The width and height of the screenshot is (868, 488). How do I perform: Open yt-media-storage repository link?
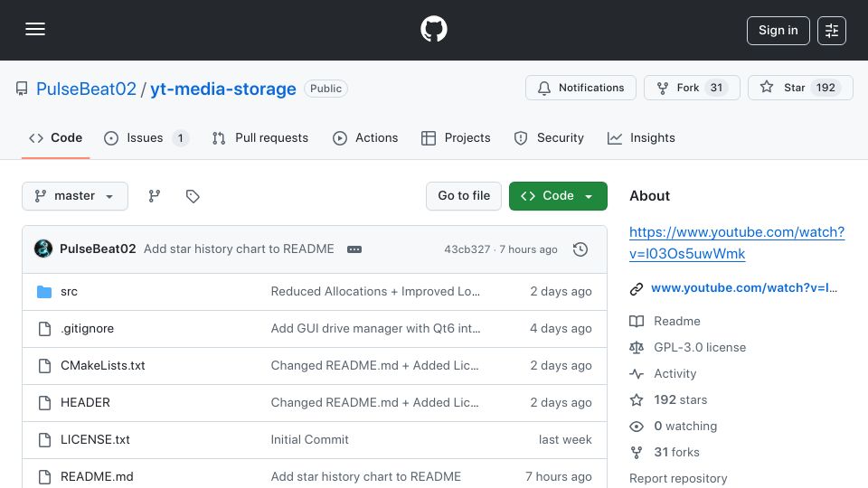(223, 89)
